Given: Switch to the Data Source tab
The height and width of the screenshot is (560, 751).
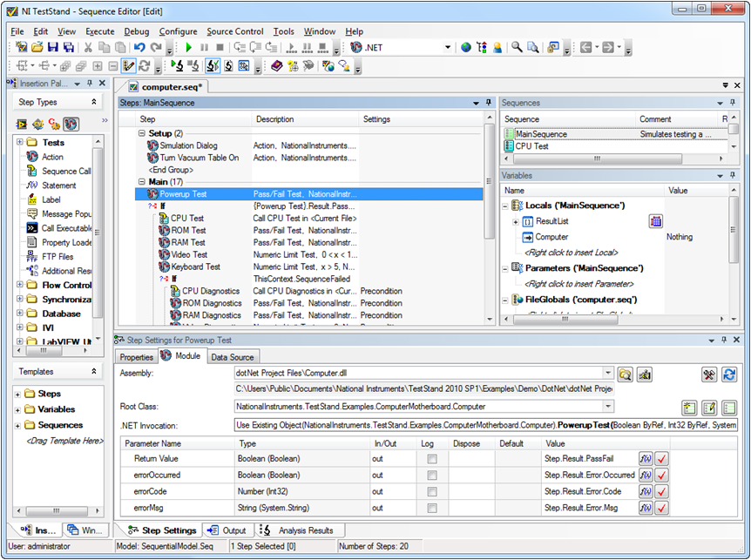Looking at the screenshot, I should click(233, 357).
